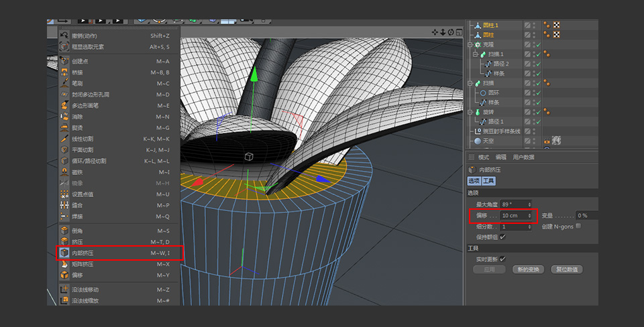Screen dimensions: 644x327
Task: Select the 桥接 bridge tool icon
Action: pyautogui.click(x=64, y=72)
